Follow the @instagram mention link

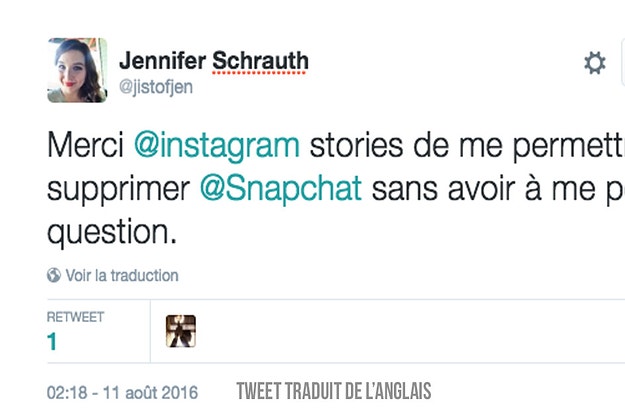pos(217,145)
